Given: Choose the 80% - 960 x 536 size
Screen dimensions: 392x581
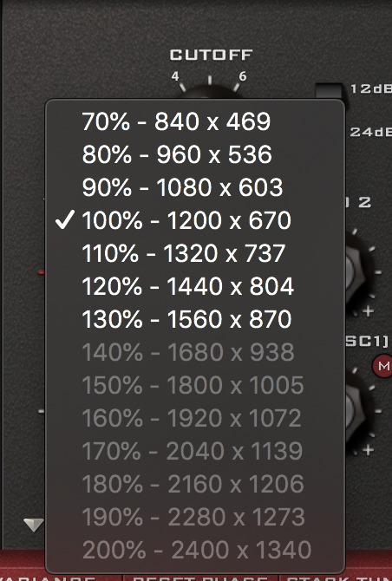Looking at the screenshot, I should point(195,154).
